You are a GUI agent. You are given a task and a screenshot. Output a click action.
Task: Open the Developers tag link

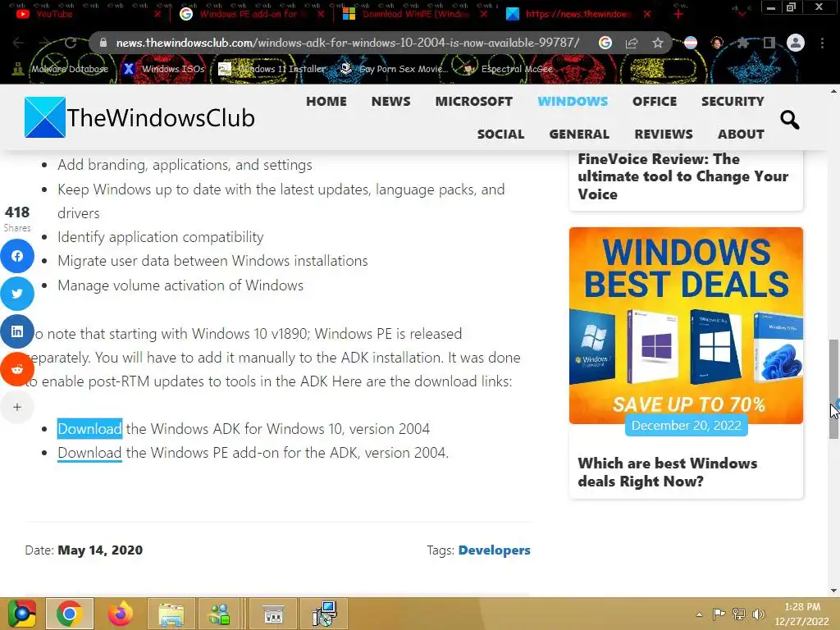point(494,550)
